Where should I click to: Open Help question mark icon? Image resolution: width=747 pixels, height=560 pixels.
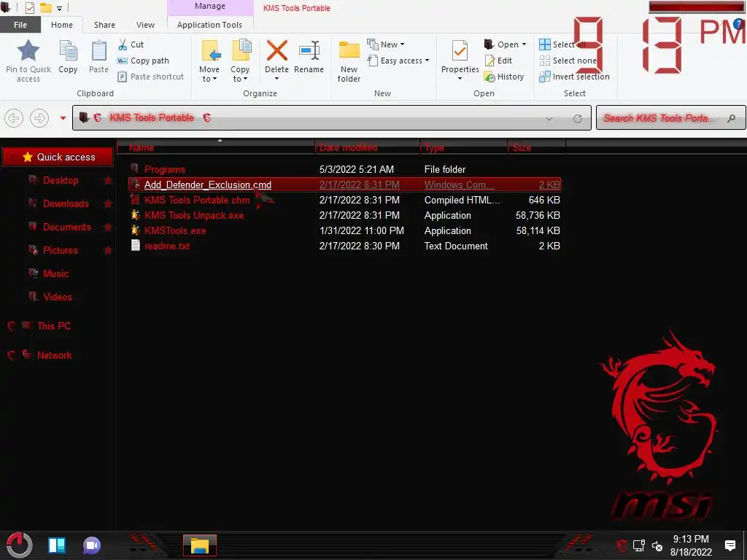point(739,25)
